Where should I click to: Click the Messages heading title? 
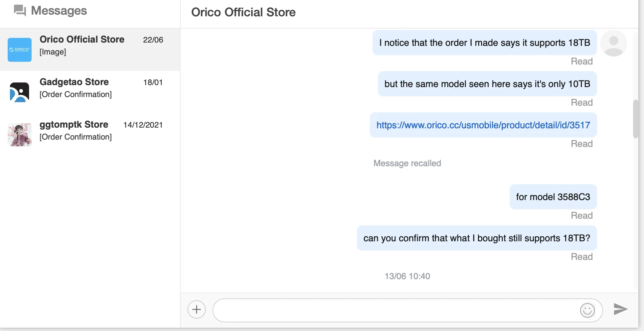59,11
